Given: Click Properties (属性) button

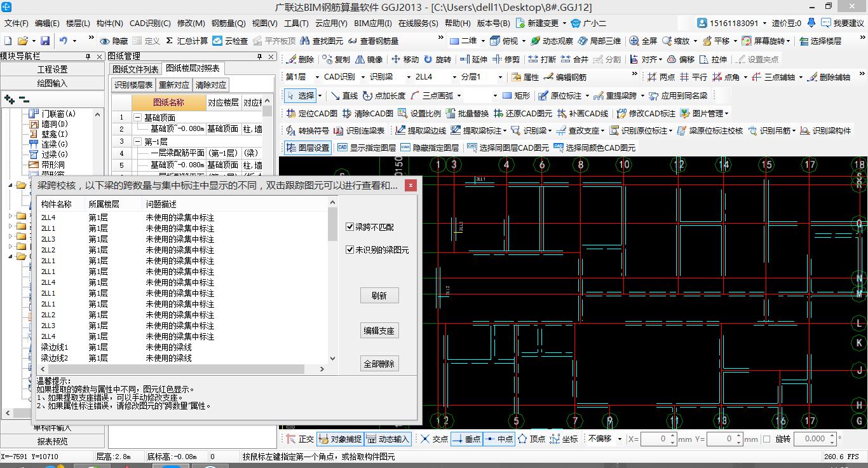Looking at the screenshot, I should (x=525, y=77).
